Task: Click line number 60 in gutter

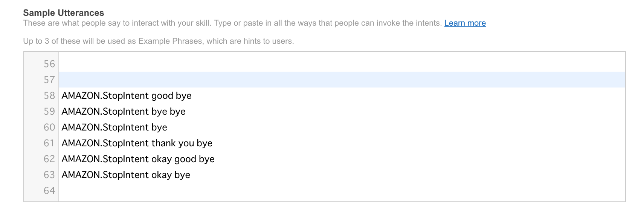Action: click(x=49, y=127)
